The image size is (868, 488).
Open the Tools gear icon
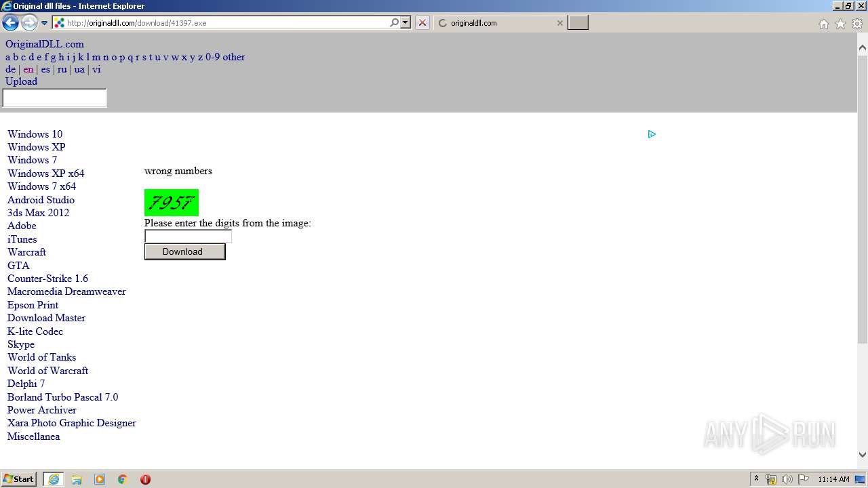(857, 24)
